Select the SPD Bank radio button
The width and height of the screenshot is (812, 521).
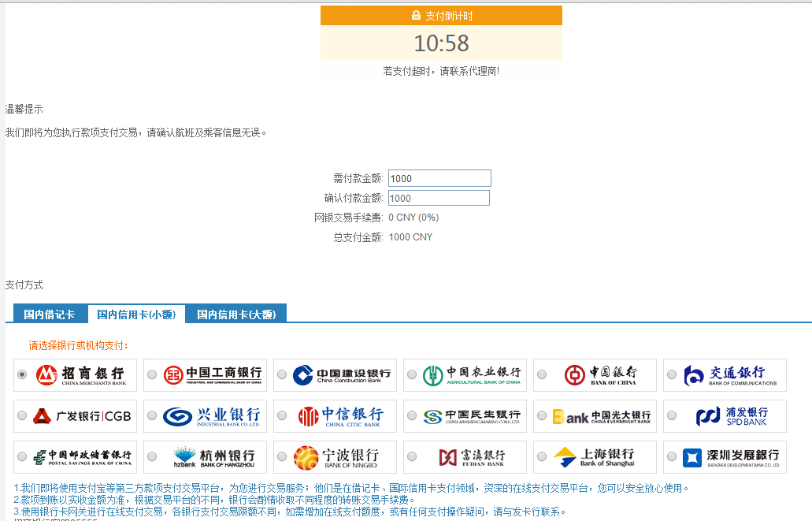click(672, 415)
